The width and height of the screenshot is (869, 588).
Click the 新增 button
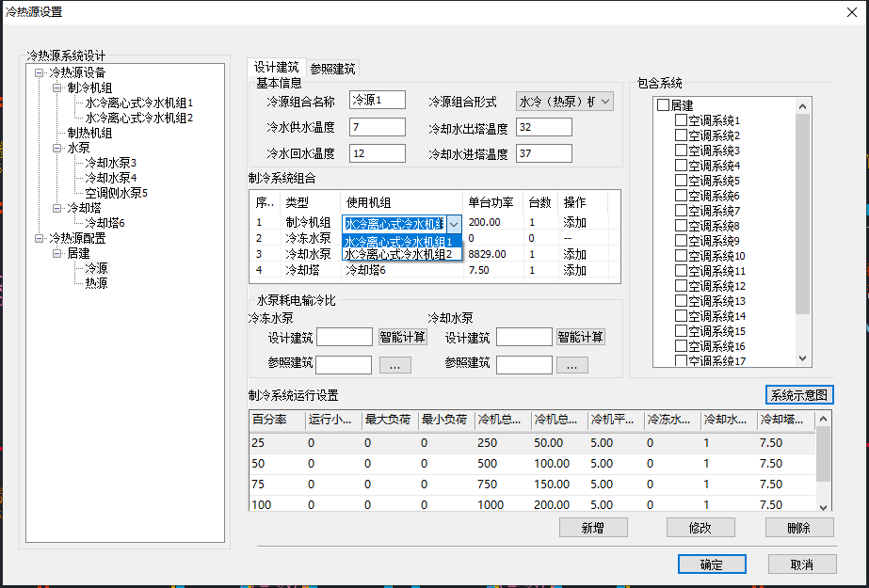(593, 528)
